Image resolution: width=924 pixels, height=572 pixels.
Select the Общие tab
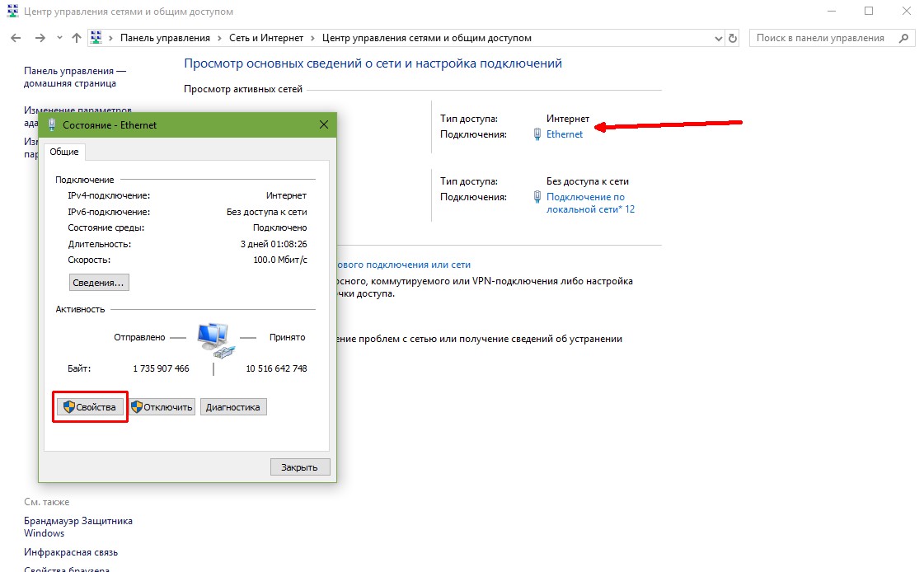click(x=63, y=152)
